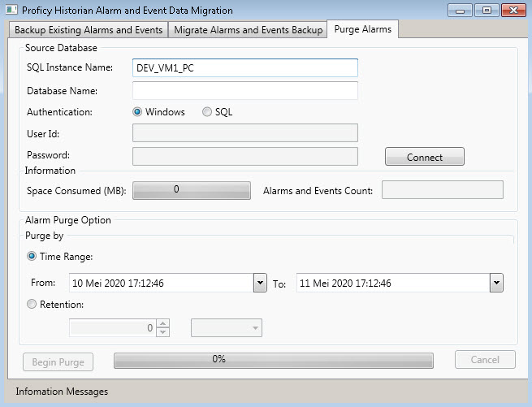Image resolution: width=532 pixels, height=407 pixels.
Task: Open the retention unit dropdown
Action: pyautogui.click(x=227, y=328)
